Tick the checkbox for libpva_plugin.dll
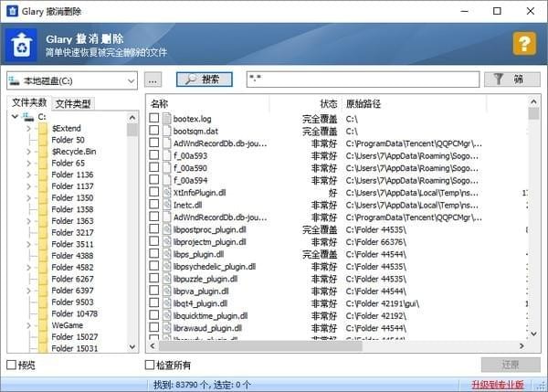The image size is (548, 392). [154, 291]
